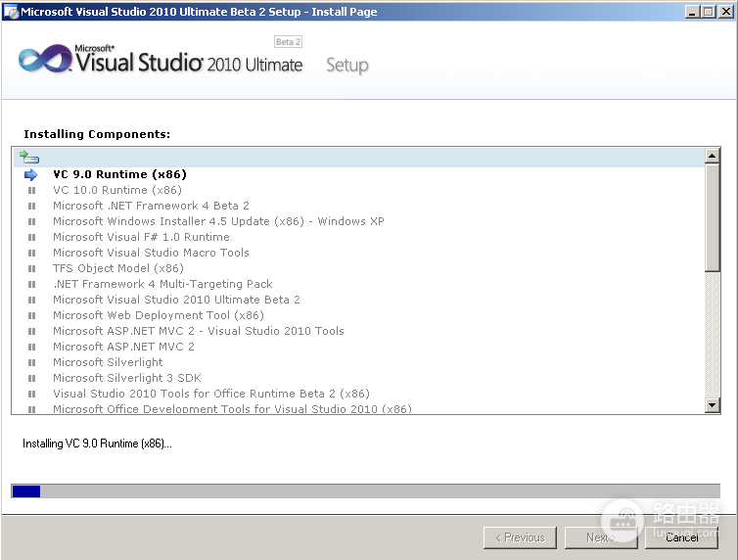The width and height of the screenshot is (738, 560).
Task: Click the pending icon beside ASP.NET MVC 2 - Visual Studio 2010 Tools
Action: pyautogui.click(x=31, y=331)
